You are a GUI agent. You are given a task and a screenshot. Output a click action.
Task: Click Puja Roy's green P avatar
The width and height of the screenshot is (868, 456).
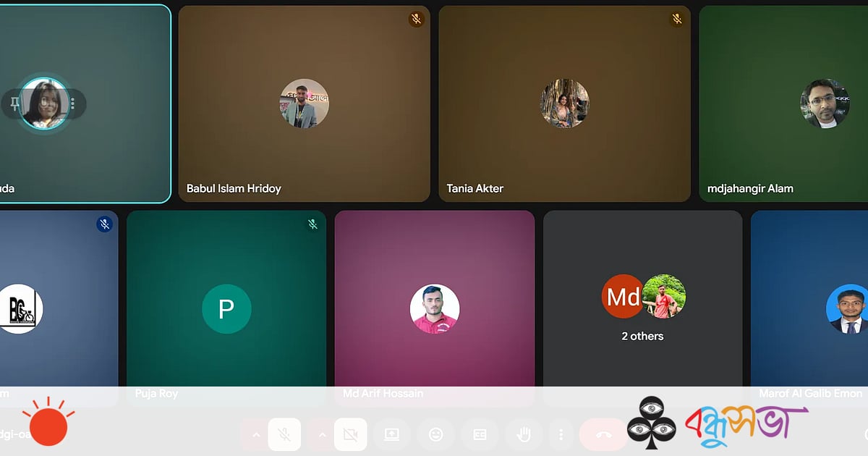226,309
